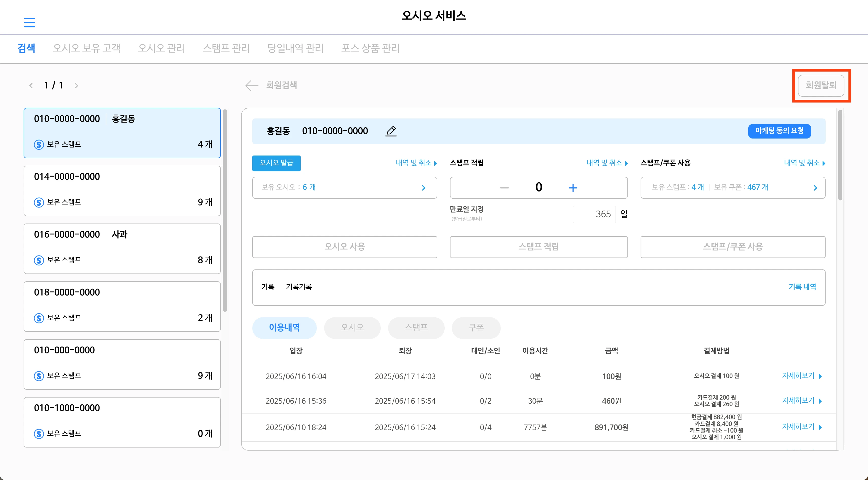Edit member info with the pencil icon
This screenshot has height=480, width=868.
point(391,131)
